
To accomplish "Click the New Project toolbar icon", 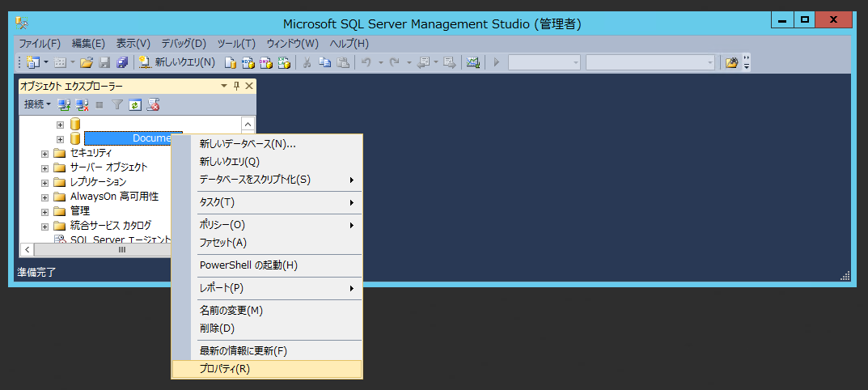I will point(33,62).
